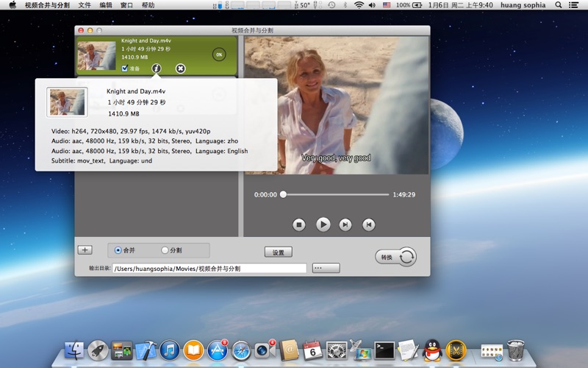Open the photo gallery app in the Dock
Viewport: 588px width, 368px height.
(x=122, y=351)
